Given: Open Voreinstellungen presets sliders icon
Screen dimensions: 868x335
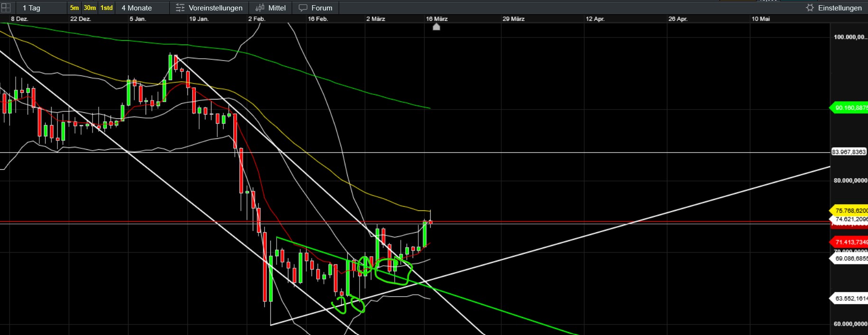Looking at the screenshot, I should [180, 8].
